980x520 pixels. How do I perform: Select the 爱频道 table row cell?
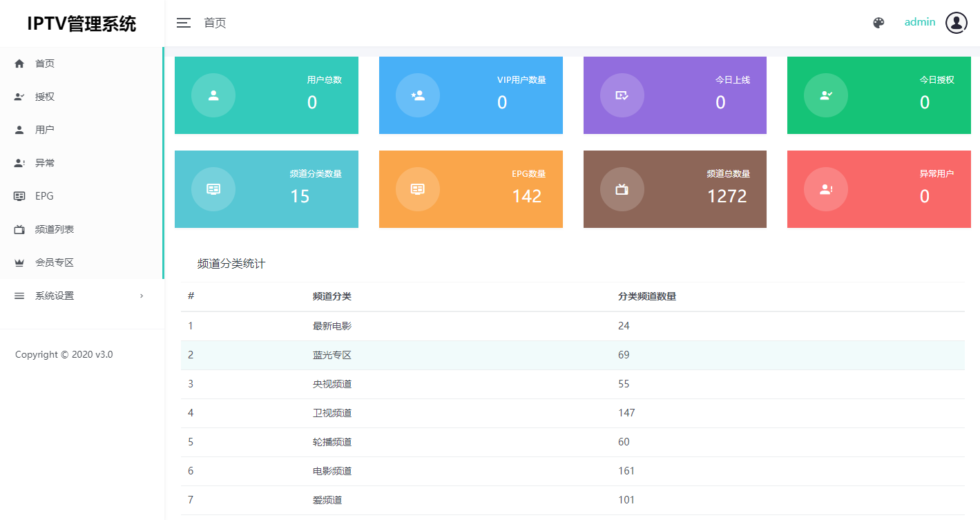pyautogui.click(x=327, y=500)
